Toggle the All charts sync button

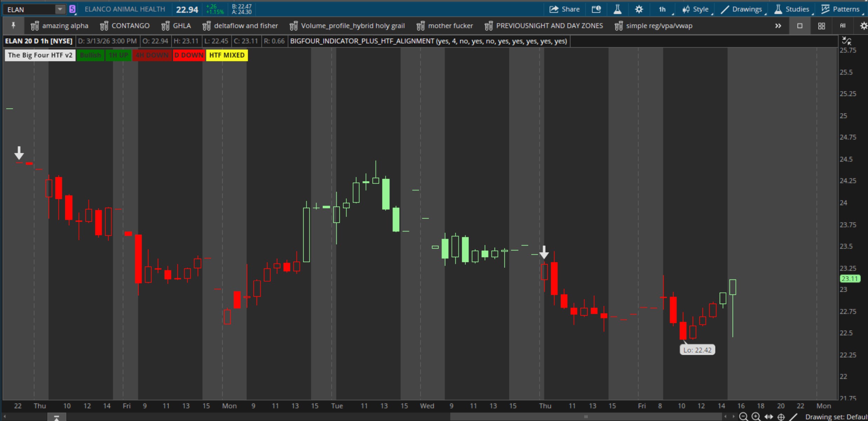(843, 26)
